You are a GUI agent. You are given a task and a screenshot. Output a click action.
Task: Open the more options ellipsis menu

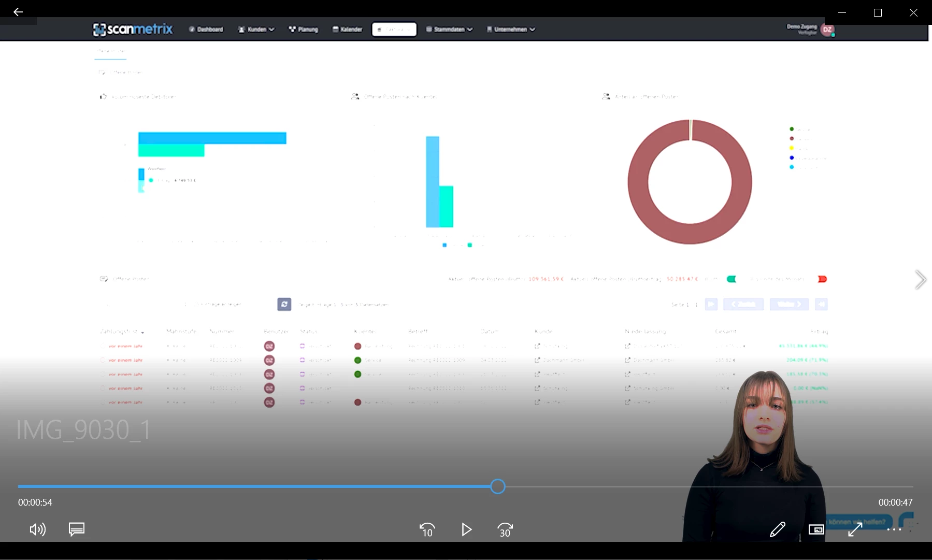(x=894, y=529)
